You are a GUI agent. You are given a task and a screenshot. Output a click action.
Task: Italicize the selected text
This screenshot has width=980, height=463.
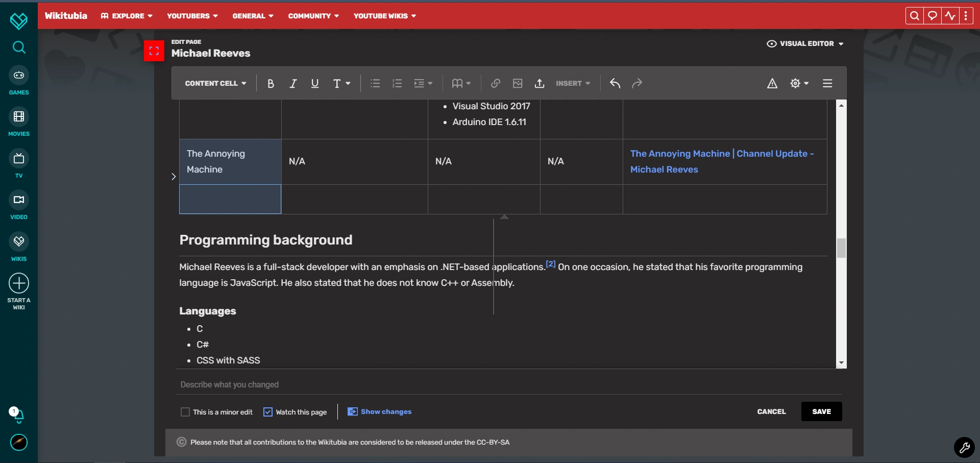[x=293, y=83]
